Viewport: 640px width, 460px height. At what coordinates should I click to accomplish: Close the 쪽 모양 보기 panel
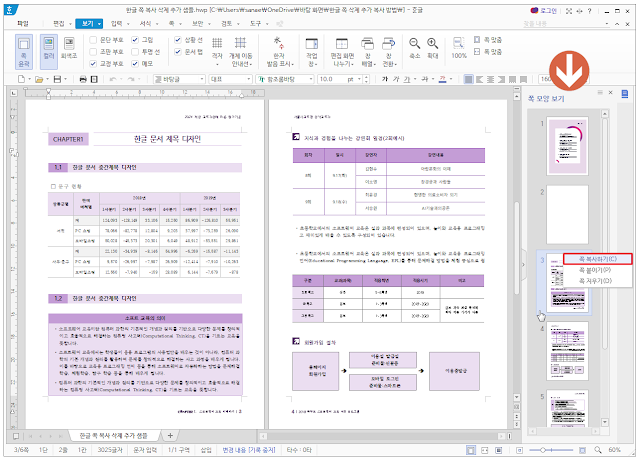coord(611,93)
